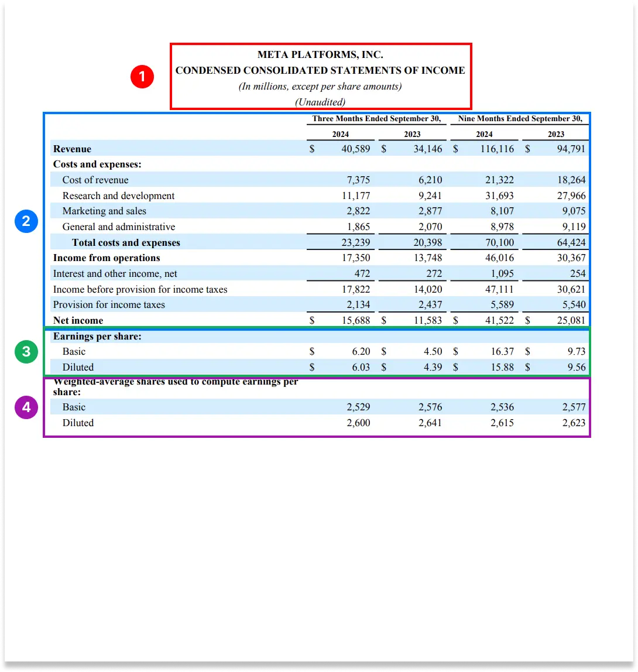Viewport: 638px width, 672px height.
Task: Select the 2,529 basic weighted-average shares value
Action: 358,407
